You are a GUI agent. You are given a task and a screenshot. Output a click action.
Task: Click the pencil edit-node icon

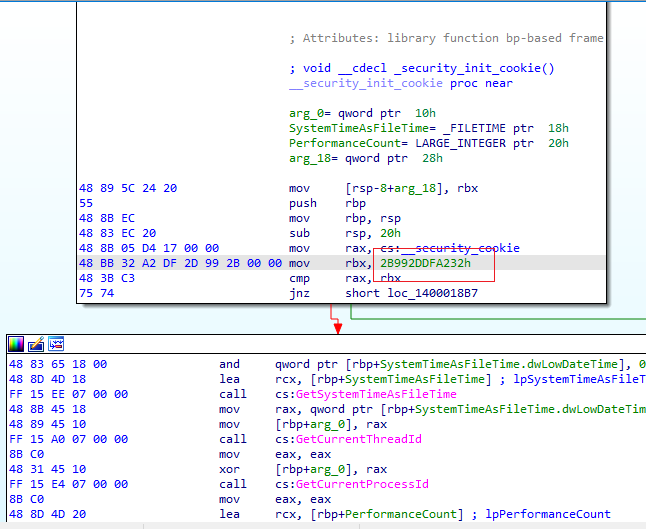(x=36, y=344)
